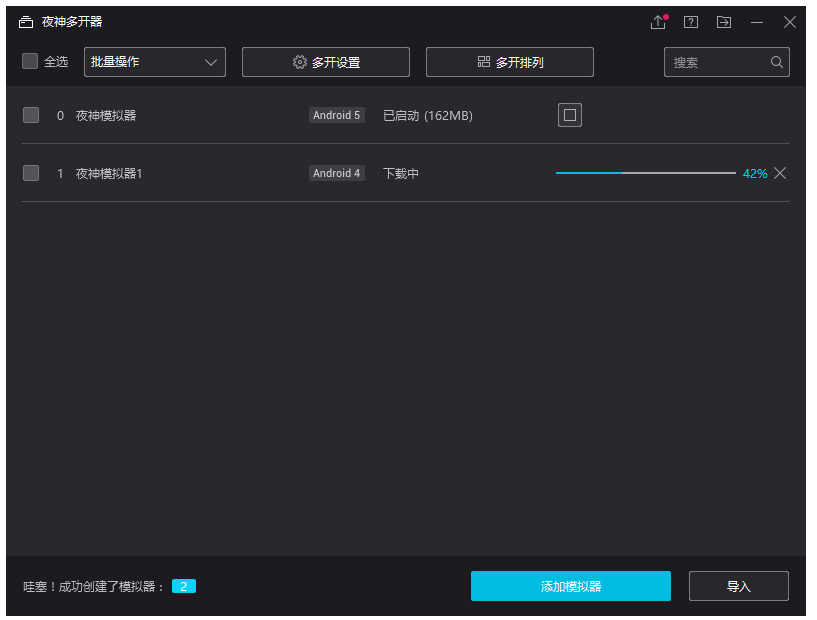Open the help icon in title bar
This screenshot has width=817, height=620.
point(690,21)
